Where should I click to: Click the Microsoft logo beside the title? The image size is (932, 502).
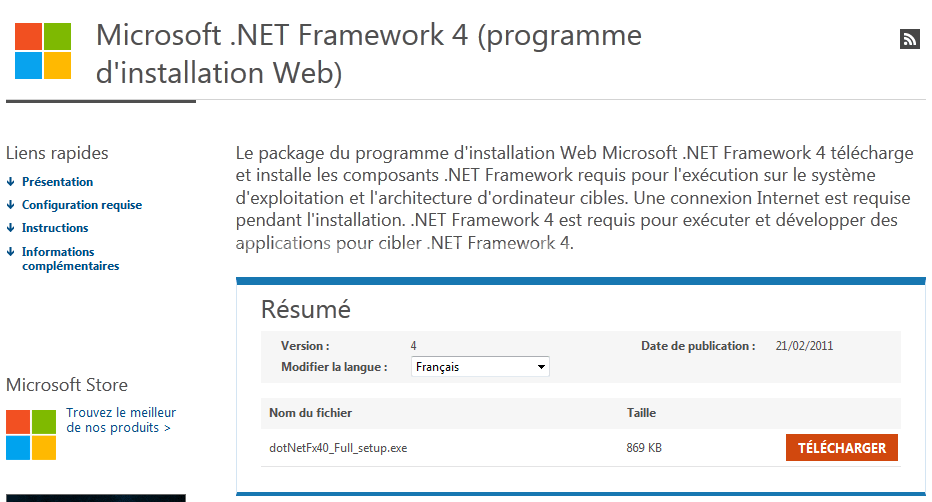43,50
